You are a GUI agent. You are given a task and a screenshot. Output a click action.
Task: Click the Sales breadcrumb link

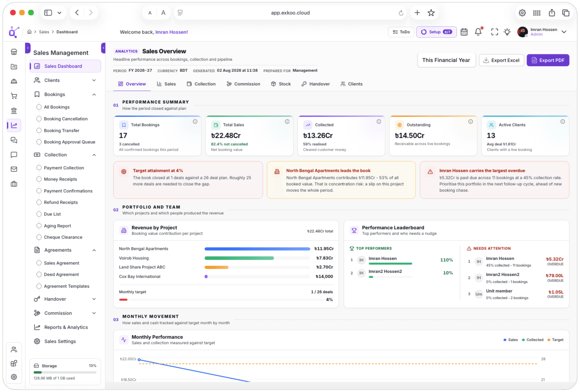point(44,32)
